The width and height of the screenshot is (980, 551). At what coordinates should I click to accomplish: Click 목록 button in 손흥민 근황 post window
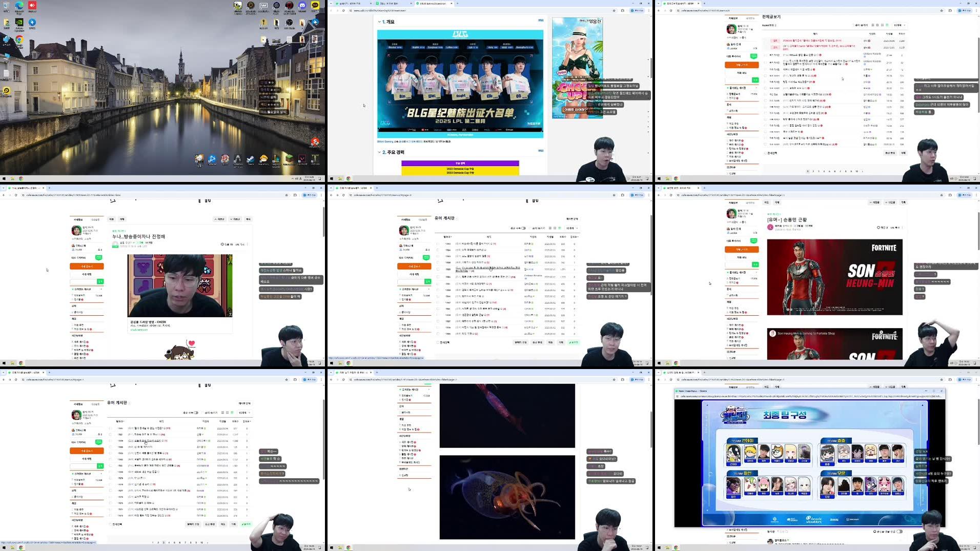[x=903, y=202]
